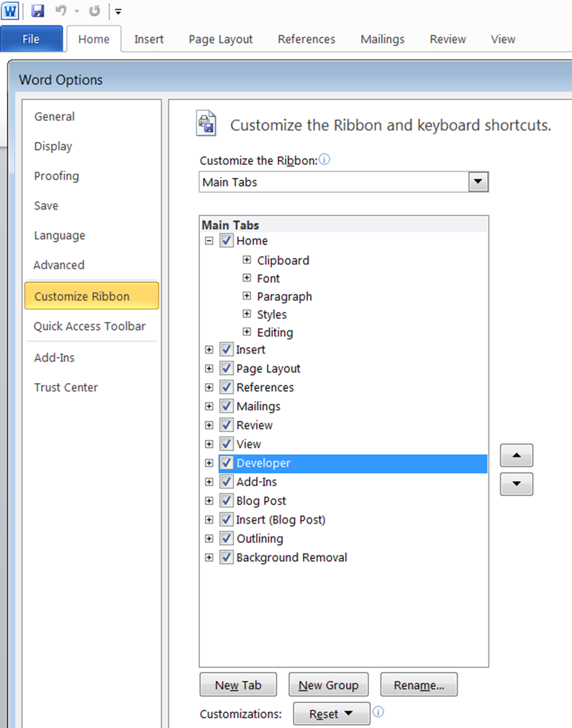Expand the Background Removal tree node
The image size is (572, 728).
[x=209, y=557]
